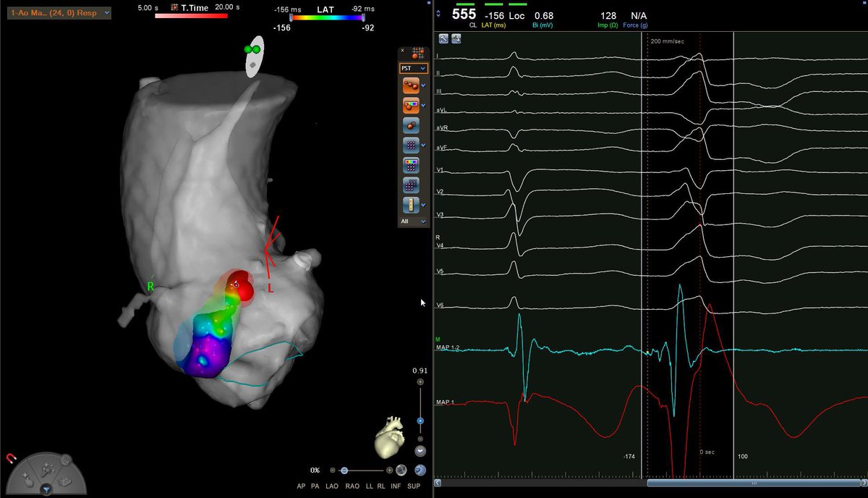
Task: Click the purple dot-grid tool
Action: pos(411,145)
